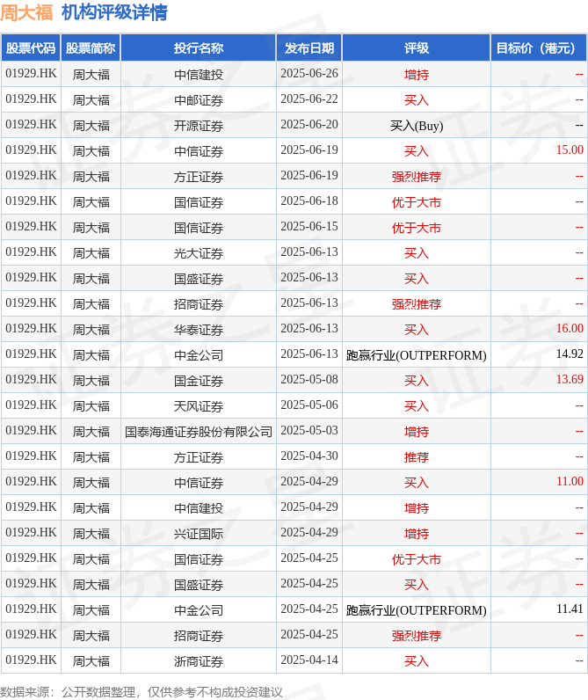Select the 中邮证券 cell
Image resolution: width=588 pixels, height=700 pixels.
click(x=199, y=99)
